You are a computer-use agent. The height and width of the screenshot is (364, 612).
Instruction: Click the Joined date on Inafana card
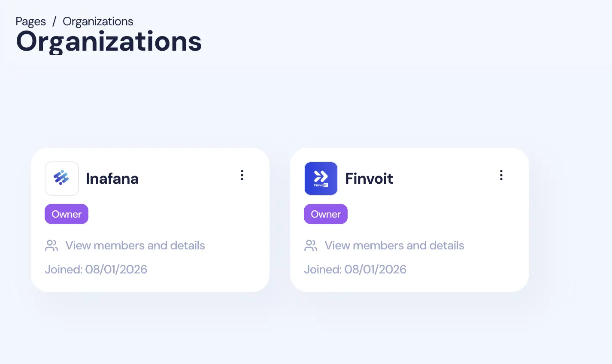[x=96, y=270]
